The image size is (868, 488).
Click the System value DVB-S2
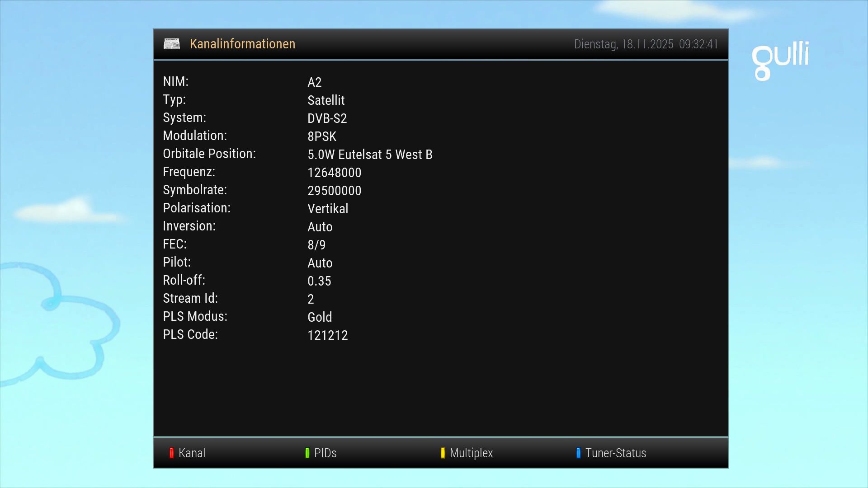(x=327, y=118)
